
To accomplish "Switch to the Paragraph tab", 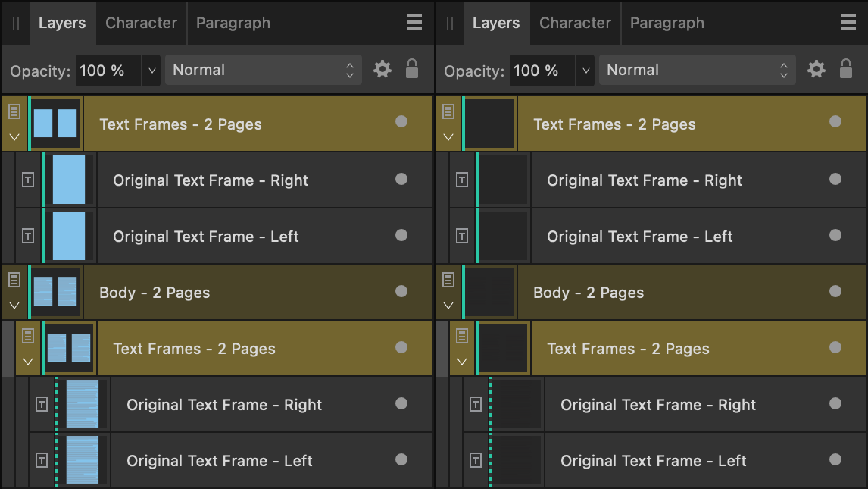I will coord(233,23).
